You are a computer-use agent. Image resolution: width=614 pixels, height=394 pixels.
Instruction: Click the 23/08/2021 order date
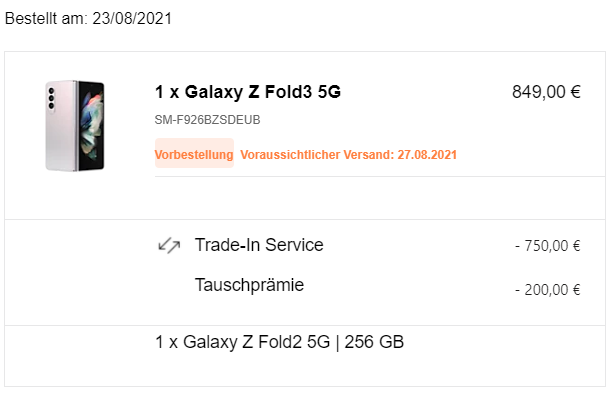tap(132, 18)
